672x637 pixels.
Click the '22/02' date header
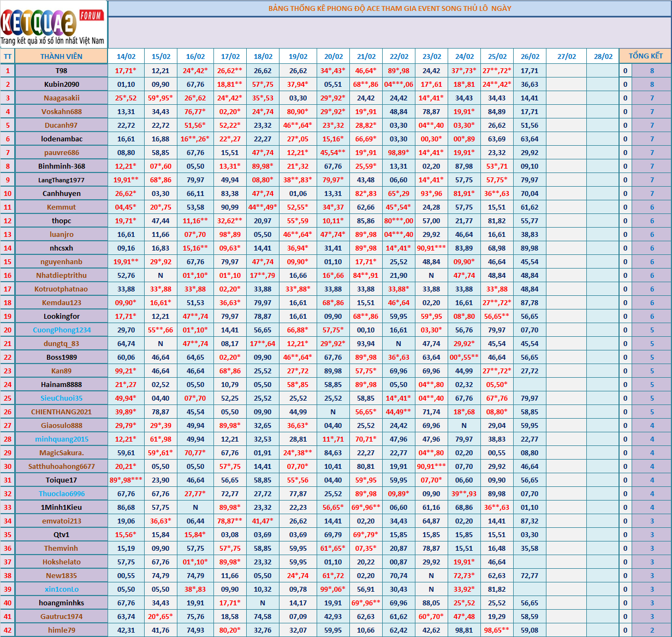(399, 56)
